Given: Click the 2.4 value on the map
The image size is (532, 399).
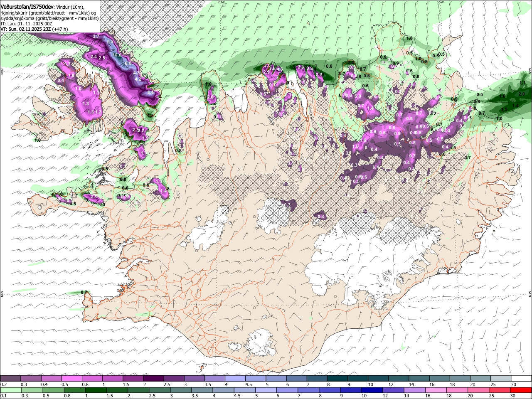Looking at the screenshot, I should click(94, 57).
